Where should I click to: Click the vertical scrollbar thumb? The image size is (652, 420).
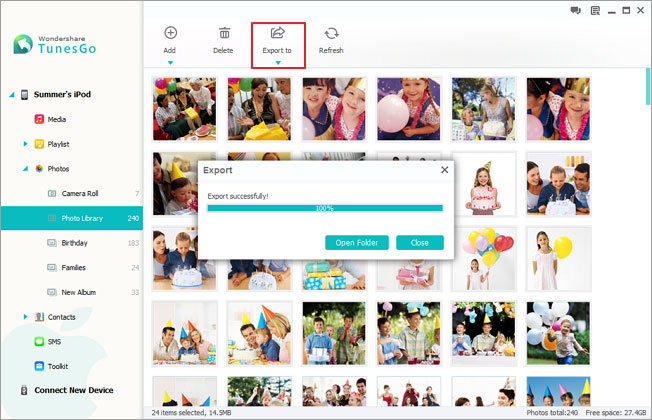pos(647,86)
